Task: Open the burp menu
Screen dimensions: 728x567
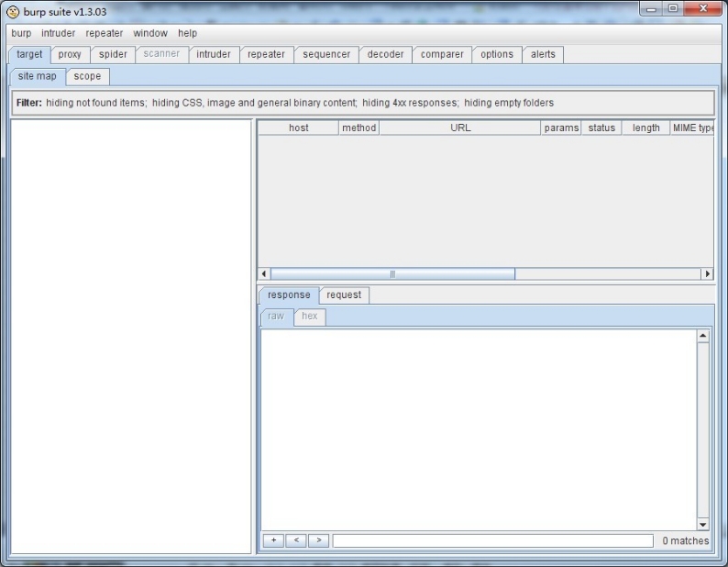Action: (21, 33)
